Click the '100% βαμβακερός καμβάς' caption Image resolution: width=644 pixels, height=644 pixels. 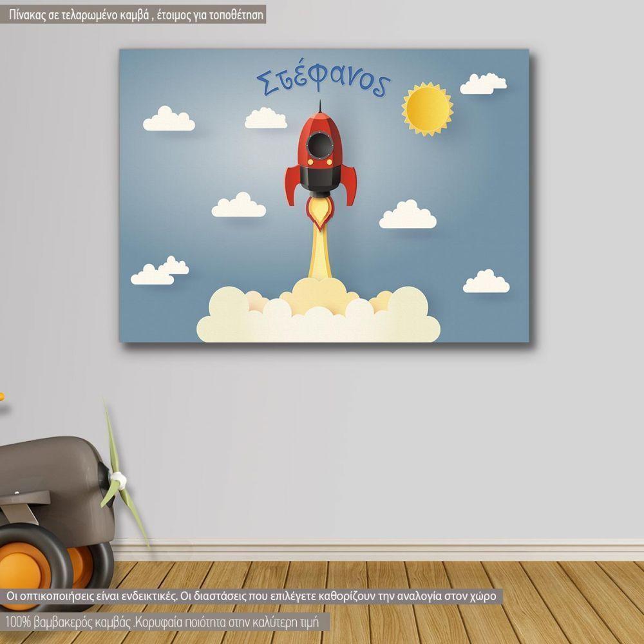pyautogui.click(x=166, y=622)
